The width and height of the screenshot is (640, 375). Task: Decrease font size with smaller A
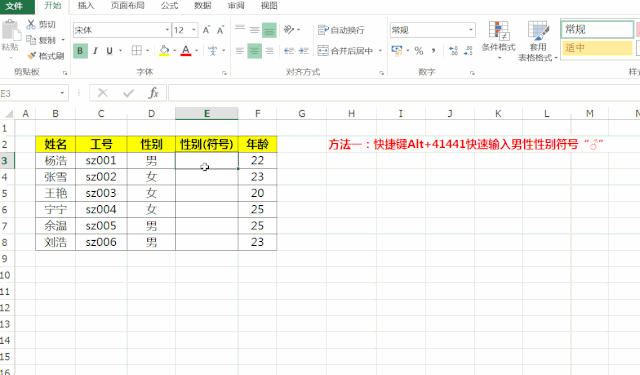click(x=220, y=30)
